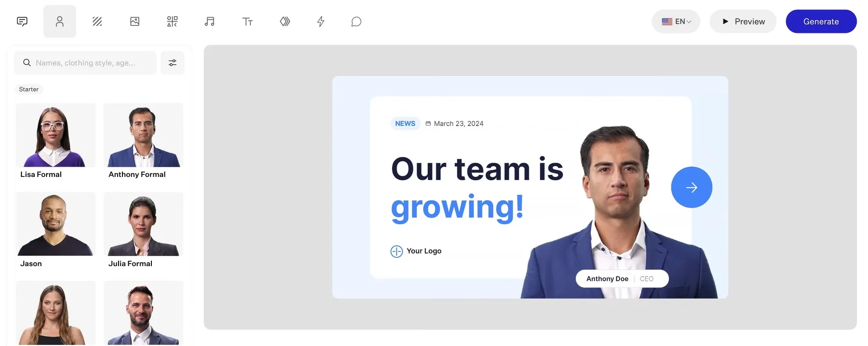Focus the avatar name search field
This screenshot has width=868, height=346.
pos(85,63)
